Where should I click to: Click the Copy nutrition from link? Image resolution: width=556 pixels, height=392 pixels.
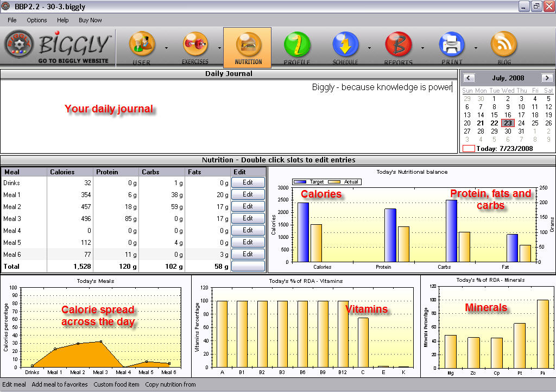tap(170, 384)
